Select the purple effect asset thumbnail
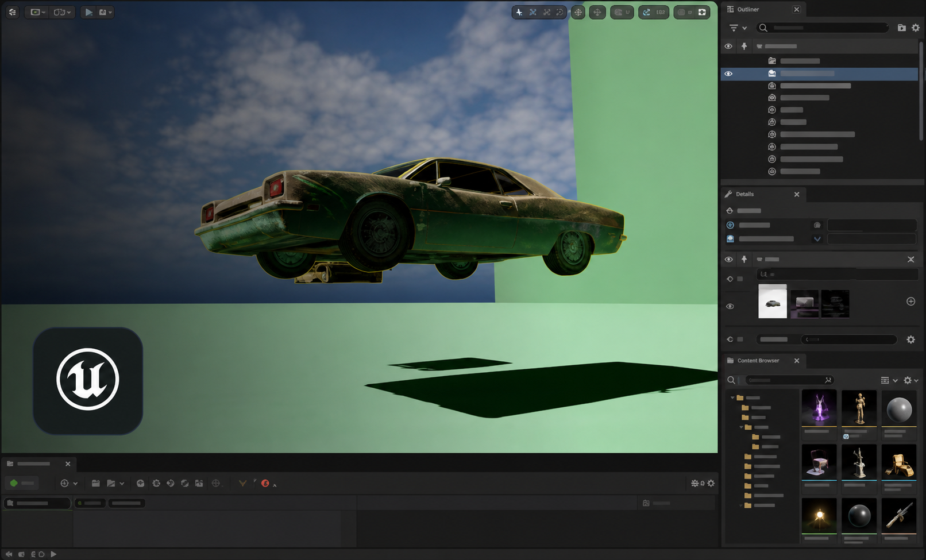926x560 pixels. tap(819, 408)
